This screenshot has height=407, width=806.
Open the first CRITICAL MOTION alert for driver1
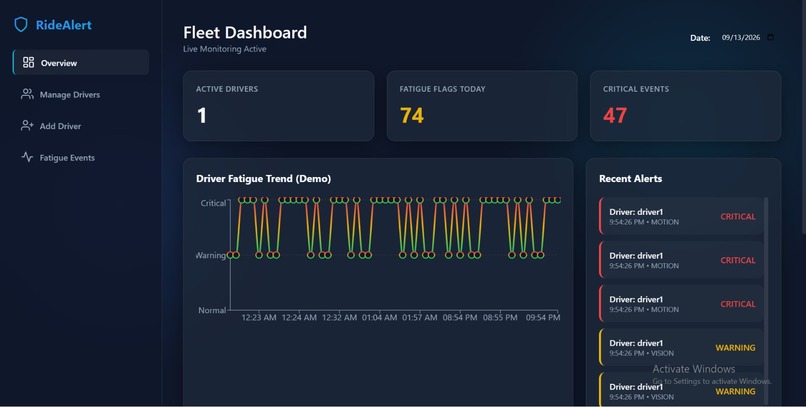[x=681, y=216]
